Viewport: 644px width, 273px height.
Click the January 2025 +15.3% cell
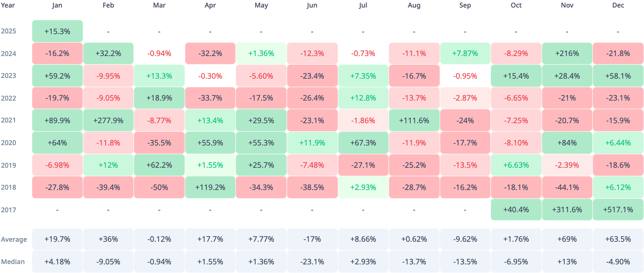coord(57,31)
